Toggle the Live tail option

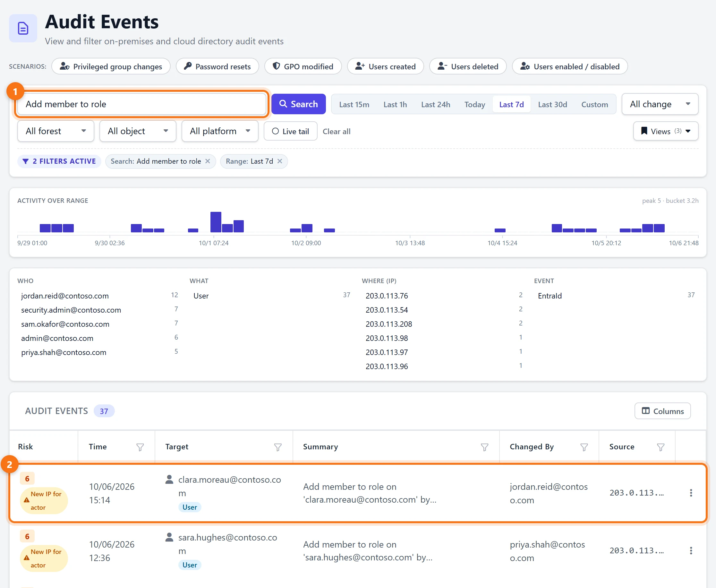tap(290, 131)
